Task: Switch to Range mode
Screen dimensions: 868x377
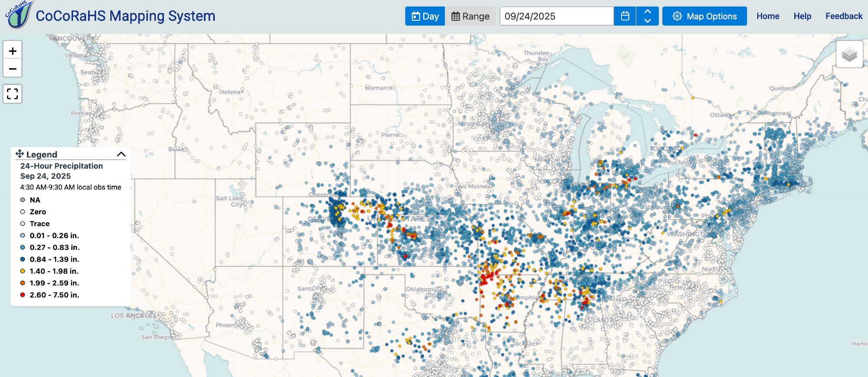Action: coord(470,16)
